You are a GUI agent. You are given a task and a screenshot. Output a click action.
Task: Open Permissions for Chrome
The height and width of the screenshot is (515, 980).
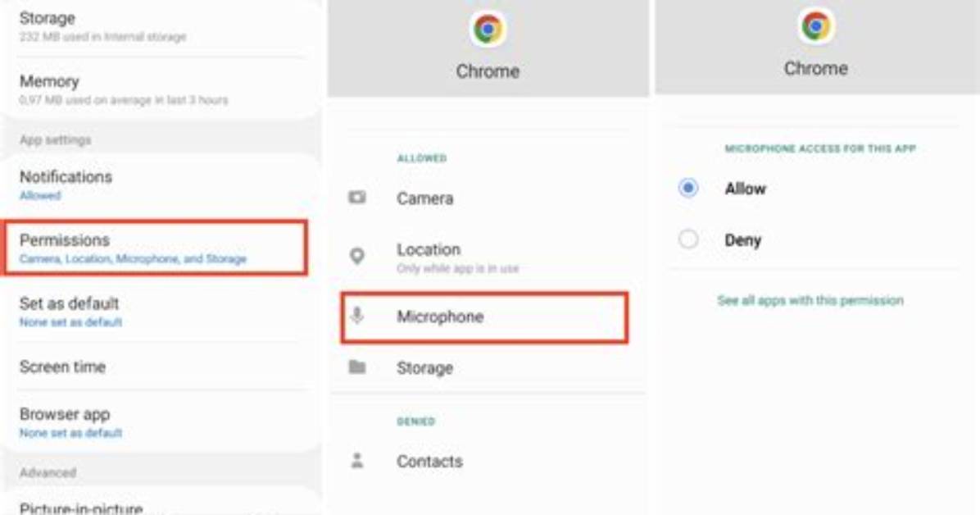point(156,248)
